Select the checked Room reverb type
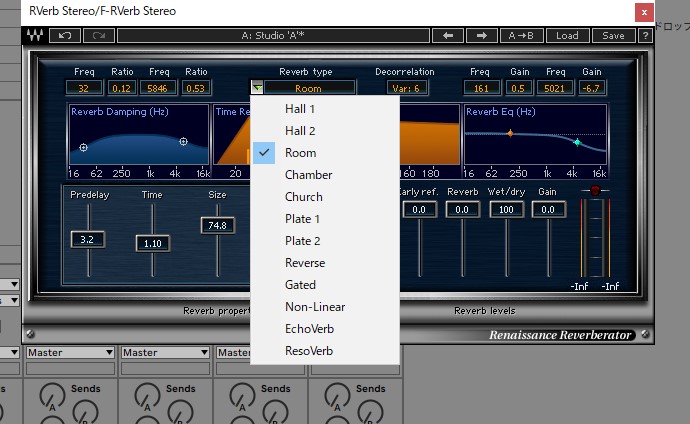Viewport: 690px width, 424px height. [x=325, y=153]
